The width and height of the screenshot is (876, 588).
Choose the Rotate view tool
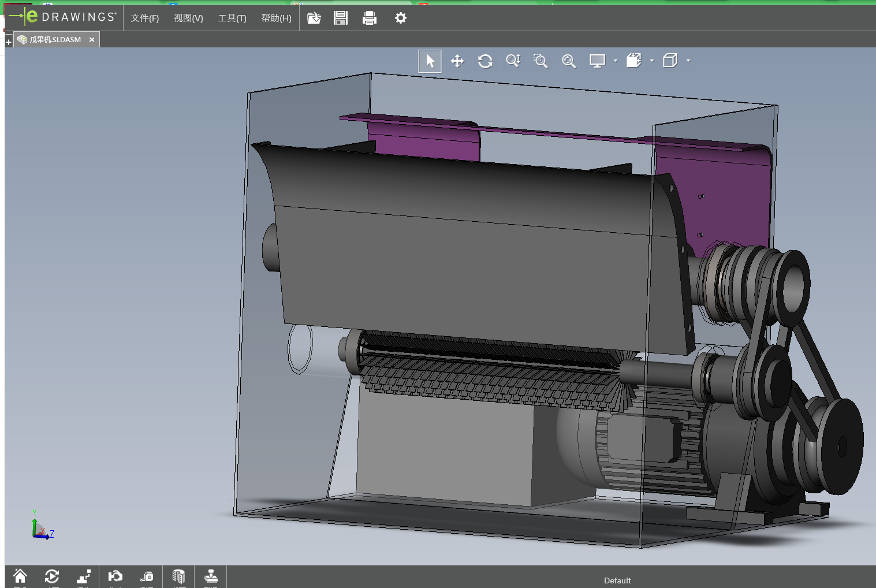[x=485, y=61]
